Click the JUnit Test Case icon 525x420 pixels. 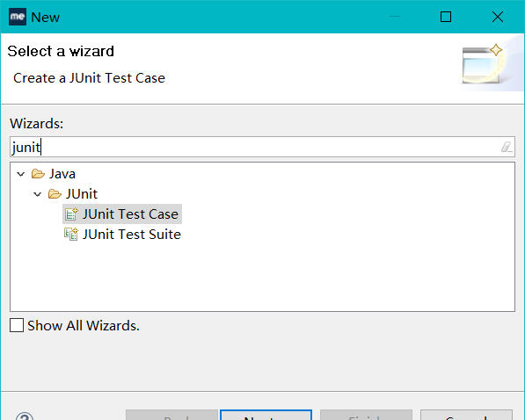71,214
